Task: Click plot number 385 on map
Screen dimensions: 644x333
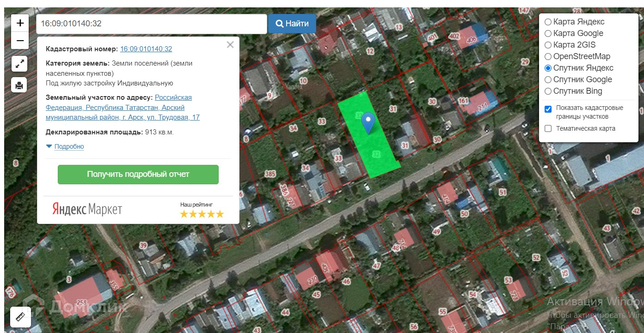Action: point(270,174)
